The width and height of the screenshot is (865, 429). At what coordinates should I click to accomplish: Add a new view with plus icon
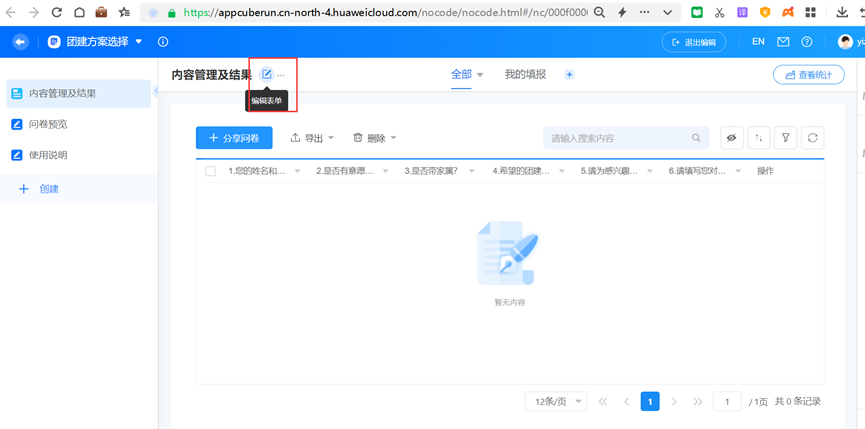[x=569, y=74]
